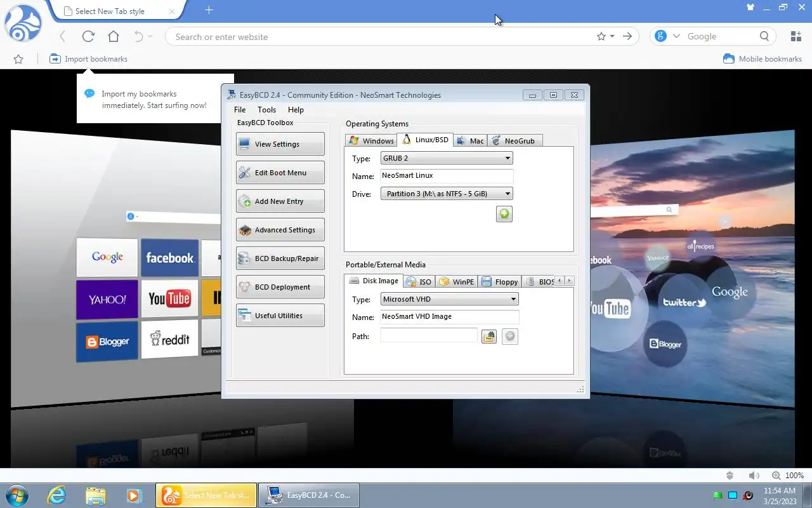The width and height of the screenshot is (812, 508).
Task: Expand the search engine selector dropdown
Action: (676, 37)
